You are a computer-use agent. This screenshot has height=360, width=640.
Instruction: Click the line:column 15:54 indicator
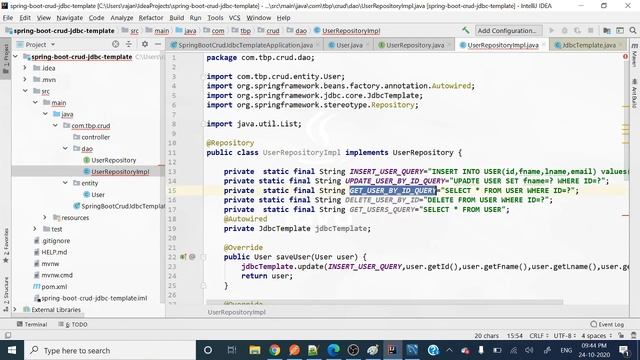pos(515,336)
